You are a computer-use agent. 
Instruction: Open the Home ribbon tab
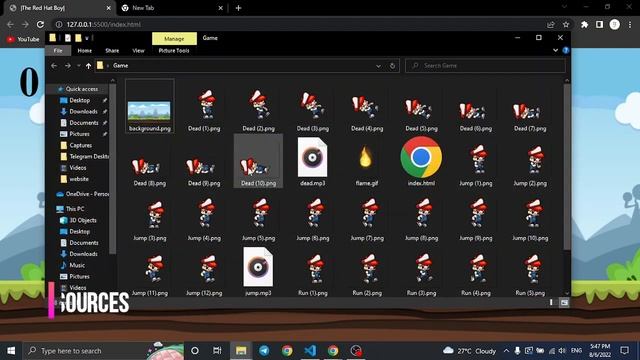[x=84, y=51]
